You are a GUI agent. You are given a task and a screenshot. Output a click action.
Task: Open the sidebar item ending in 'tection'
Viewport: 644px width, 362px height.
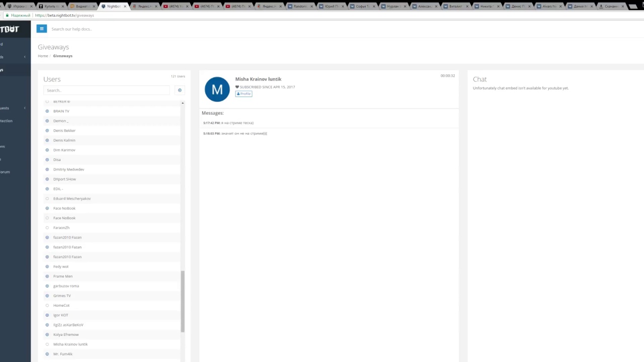click(6, 121)
